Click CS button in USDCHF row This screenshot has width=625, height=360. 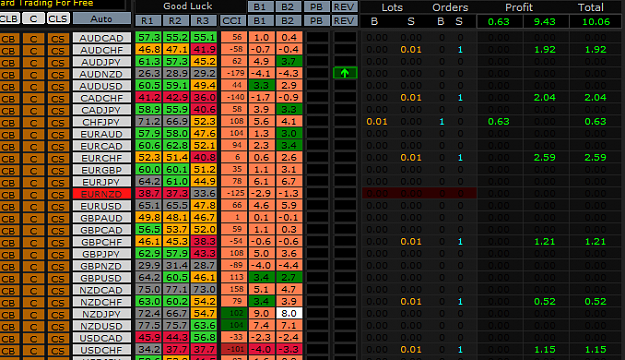(58, 350)
